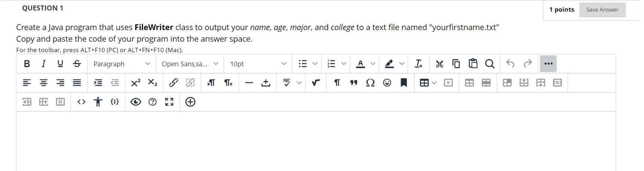
Task: Justify text
Action: tap(77, 83)
